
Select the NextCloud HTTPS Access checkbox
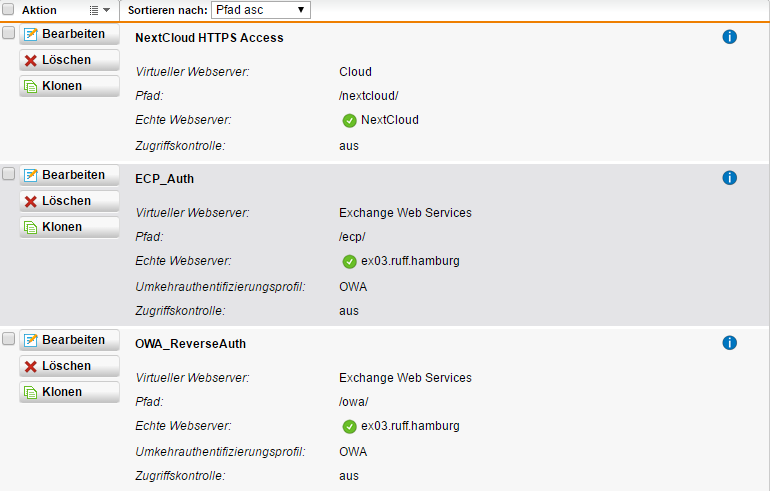9,33
